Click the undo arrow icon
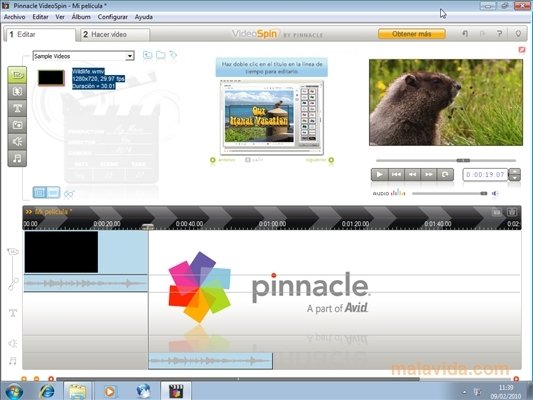533x400 pixels. [465, 34]
